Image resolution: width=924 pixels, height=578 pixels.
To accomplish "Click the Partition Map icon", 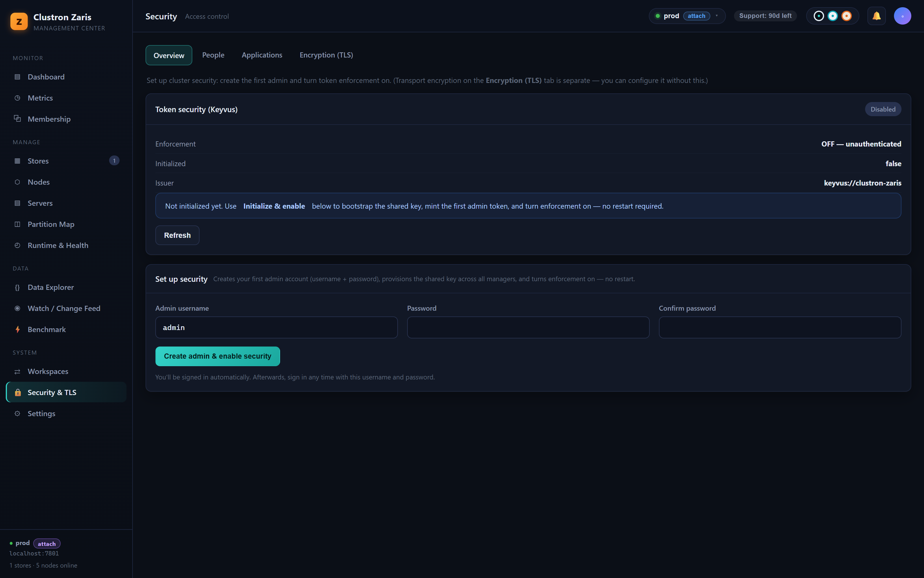I will pos(17,224).
